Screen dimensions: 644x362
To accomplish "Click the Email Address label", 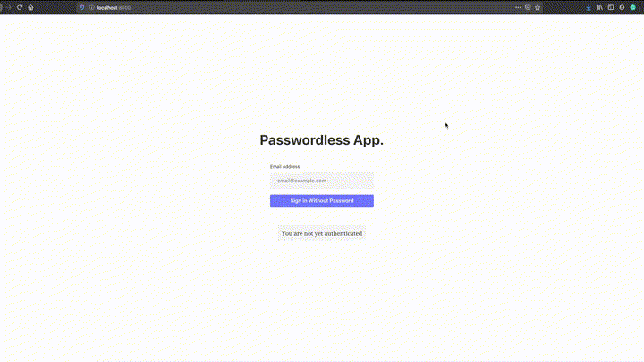I will 284,166.
